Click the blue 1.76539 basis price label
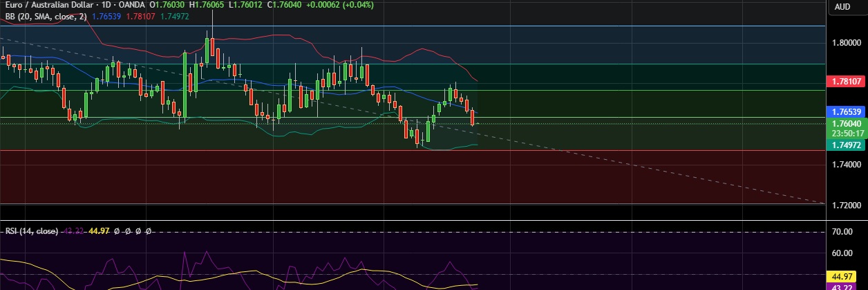Screen dimensions: 868x290 (845, 111)
